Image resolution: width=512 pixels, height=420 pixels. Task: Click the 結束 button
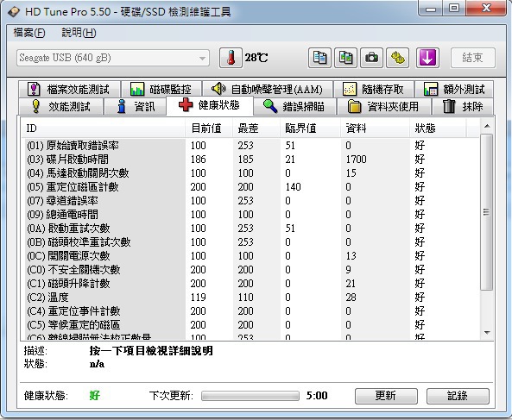click(x=473, y=58)
